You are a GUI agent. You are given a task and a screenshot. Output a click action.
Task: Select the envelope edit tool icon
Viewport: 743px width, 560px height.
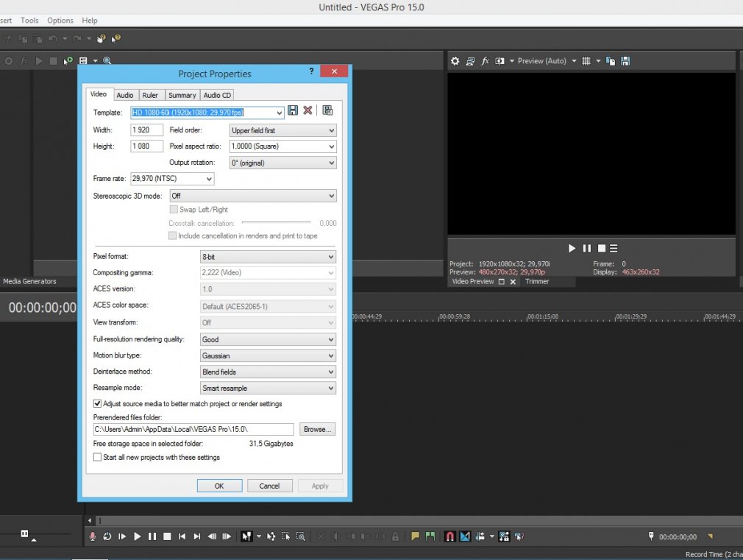(x=271, y=536)
